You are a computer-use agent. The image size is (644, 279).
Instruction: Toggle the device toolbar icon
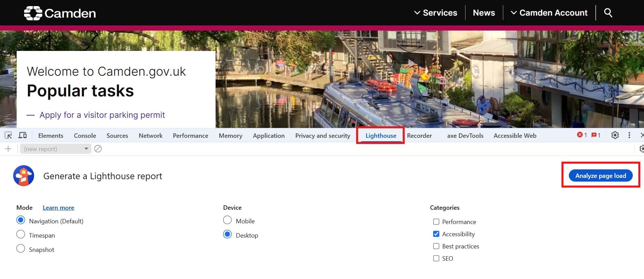(22, 135)
